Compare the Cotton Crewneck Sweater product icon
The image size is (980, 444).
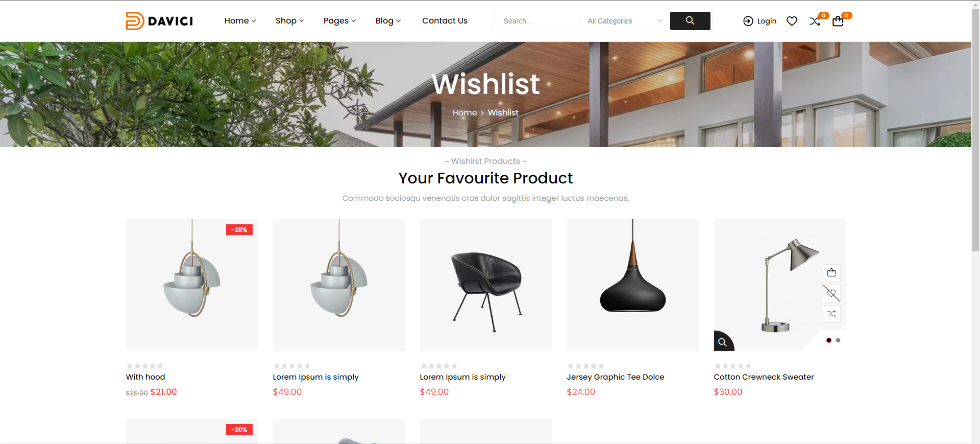point(831,314)
